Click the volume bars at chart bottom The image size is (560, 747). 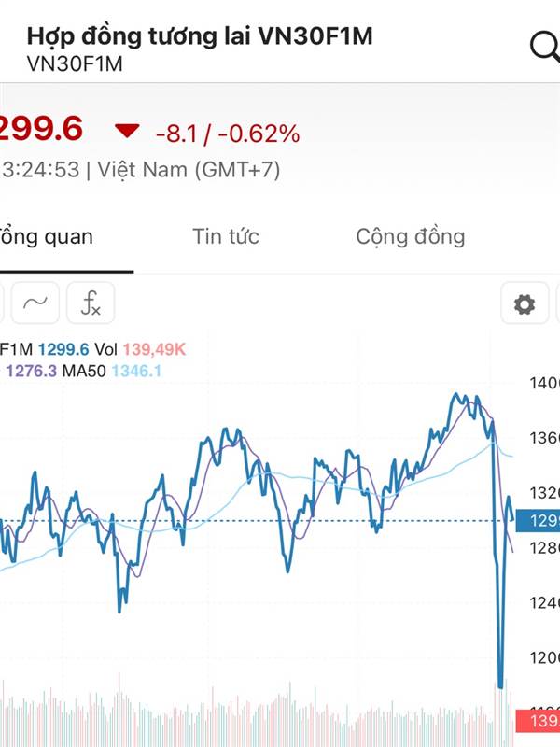(x=258, y=714)
